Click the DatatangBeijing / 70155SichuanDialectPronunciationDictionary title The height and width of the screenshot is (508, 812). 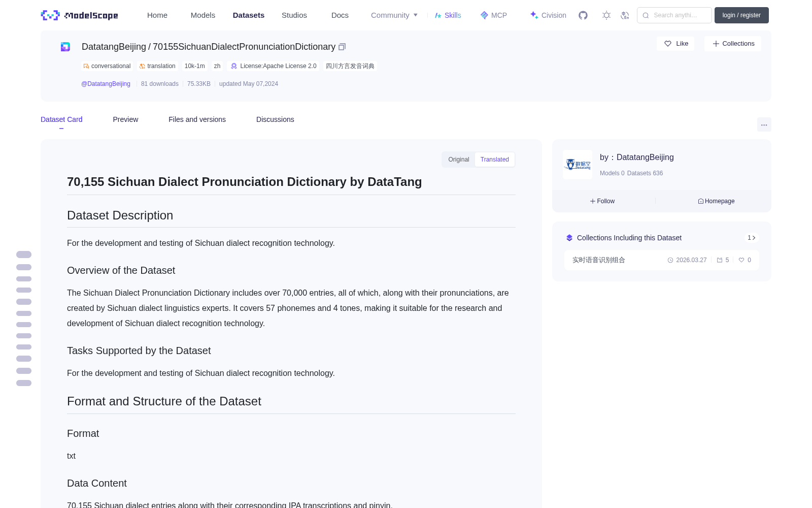pyautogui.click(x=209, y=47)
